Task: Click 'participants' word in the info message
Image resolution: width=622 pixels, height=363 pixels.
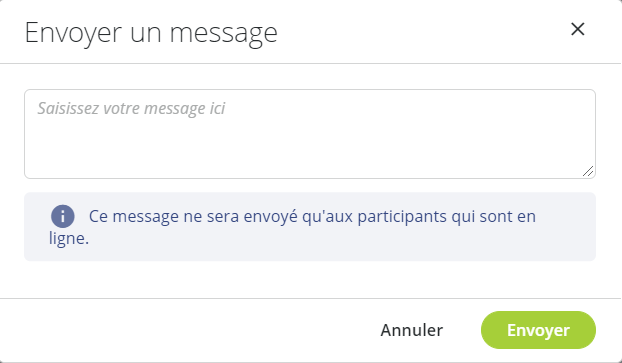Action: [x=402, y=217]
